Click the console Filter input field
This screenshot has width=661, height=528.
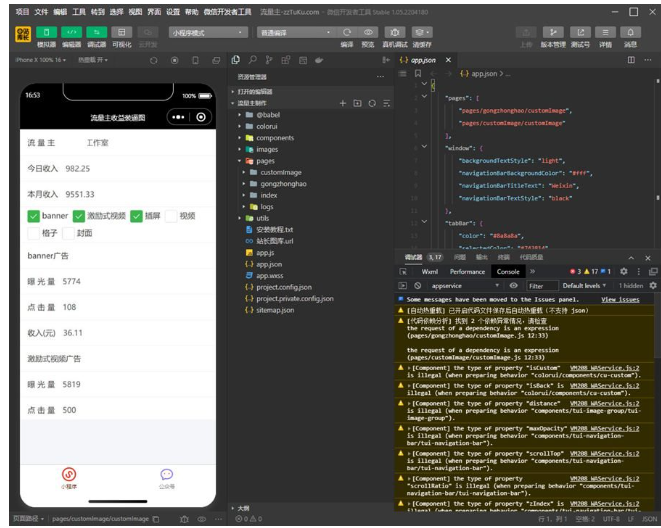tap(542, 286)
